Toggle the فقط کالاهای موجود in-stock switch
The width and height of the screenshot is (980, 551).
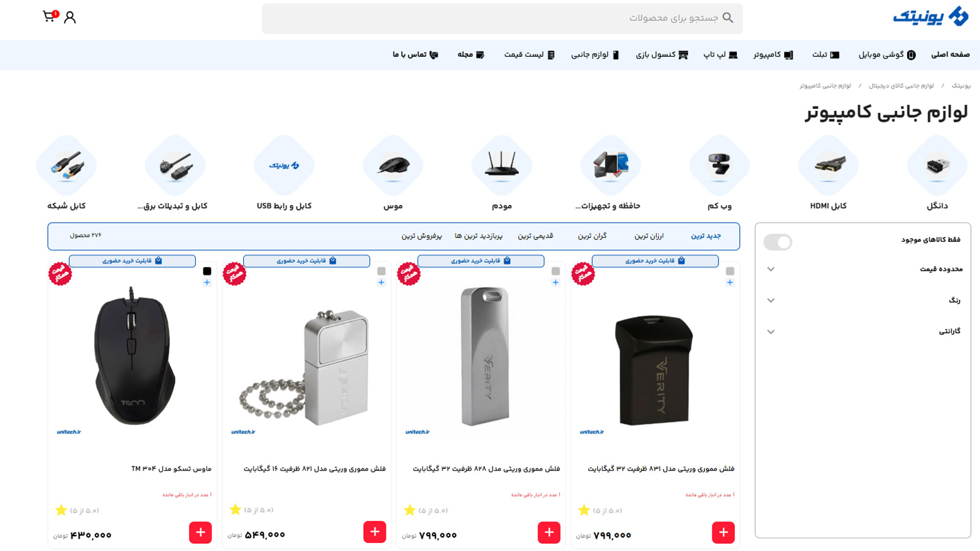[778, 242]
